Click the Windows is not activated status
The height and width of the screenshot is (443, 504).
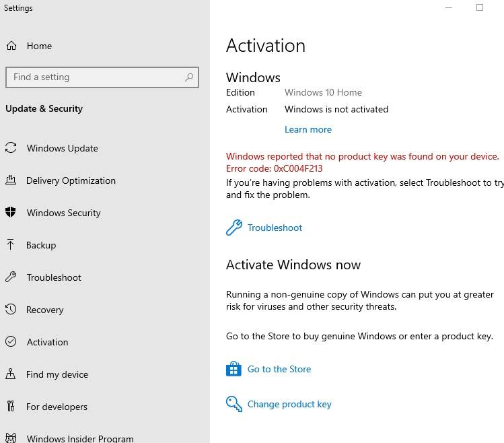(336, 109)
